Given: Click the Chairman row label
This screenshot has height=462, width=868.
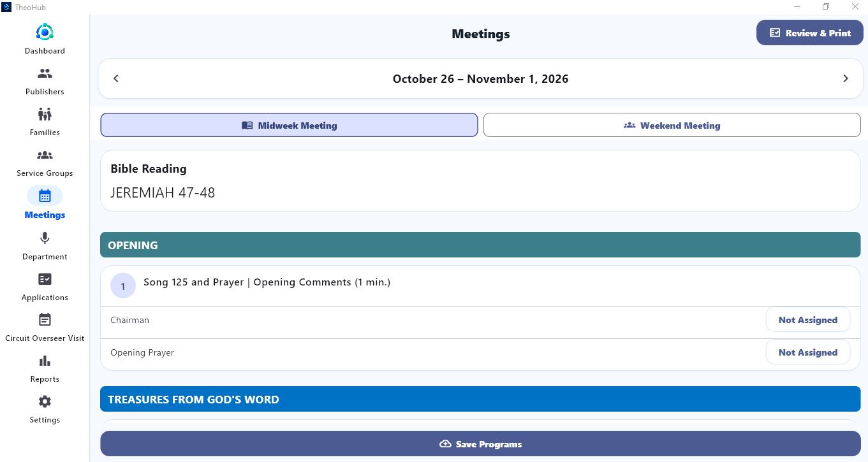Looking at the screenshot, I should (x=129, y=320).
